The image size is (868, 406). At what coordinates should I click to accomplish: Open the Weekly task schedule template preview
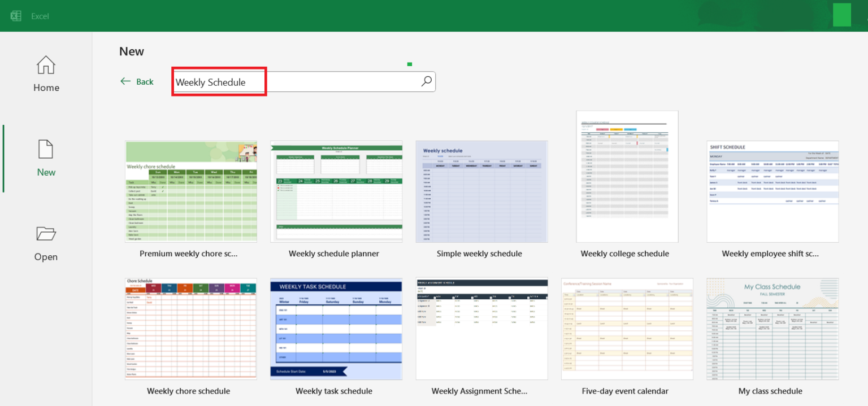336,329
